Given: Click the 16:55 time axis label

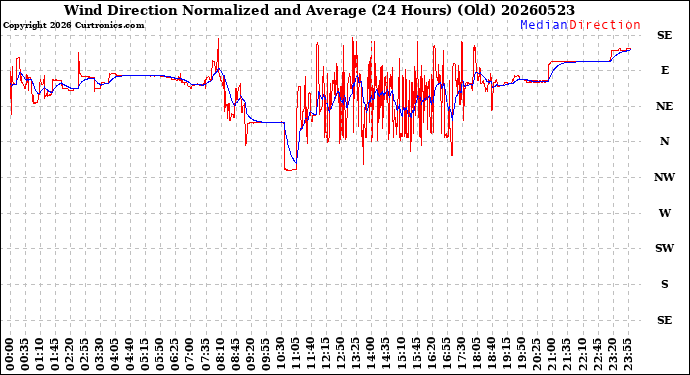Looking at the screenshot, I should tap(446, 354).
